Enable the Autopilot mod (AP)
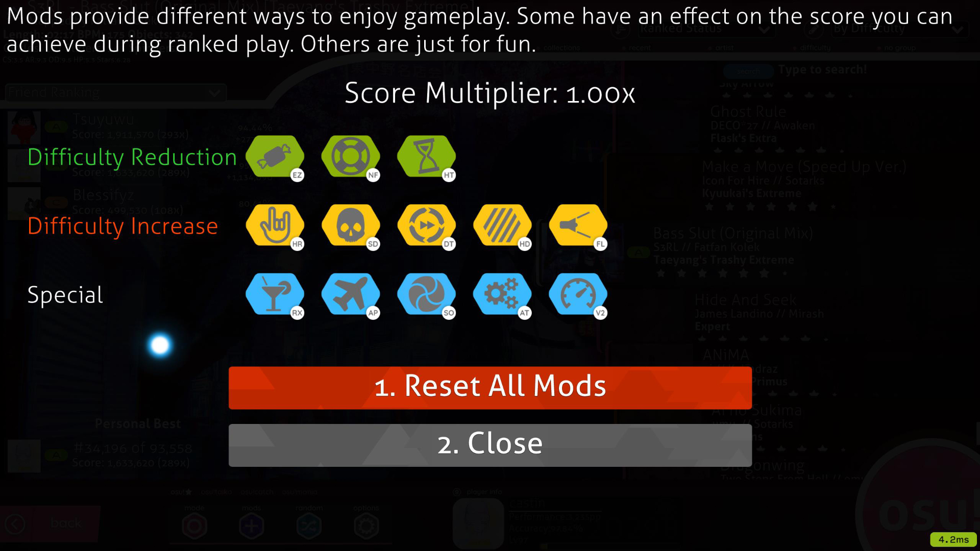 coord(351,294)
